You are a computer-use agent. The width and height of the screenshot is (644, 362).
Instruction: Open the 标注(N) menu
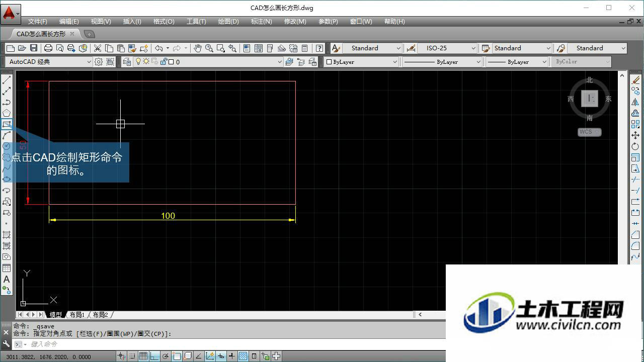(x=261, y=22)
